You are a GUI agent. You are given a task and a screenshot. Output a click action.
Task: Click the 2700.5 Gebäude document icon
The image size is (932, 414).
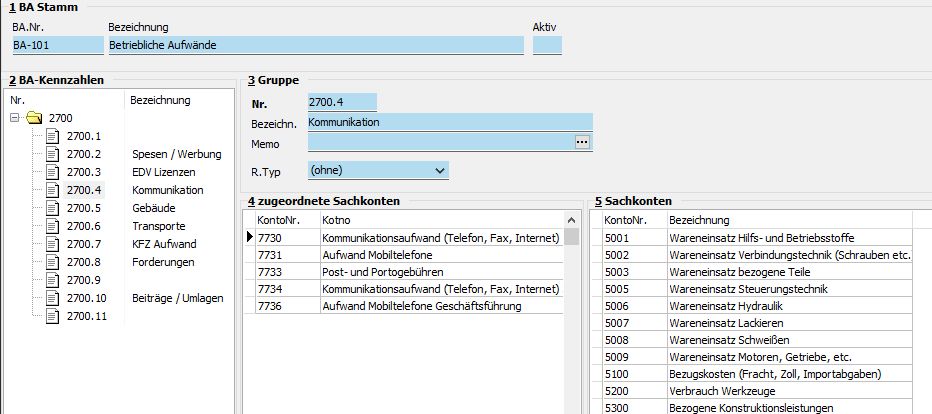pyautogui.click(x=53, y=208)
